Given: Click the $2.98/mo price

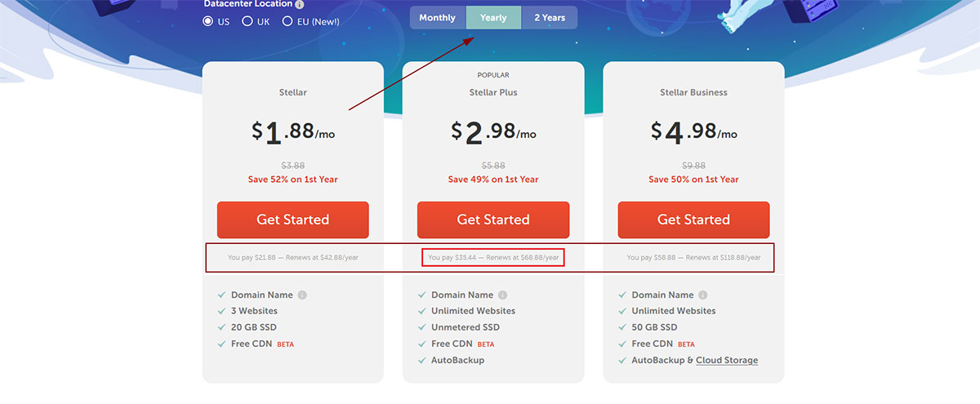Looking at the screenshot, I should [x=493, y=132].
